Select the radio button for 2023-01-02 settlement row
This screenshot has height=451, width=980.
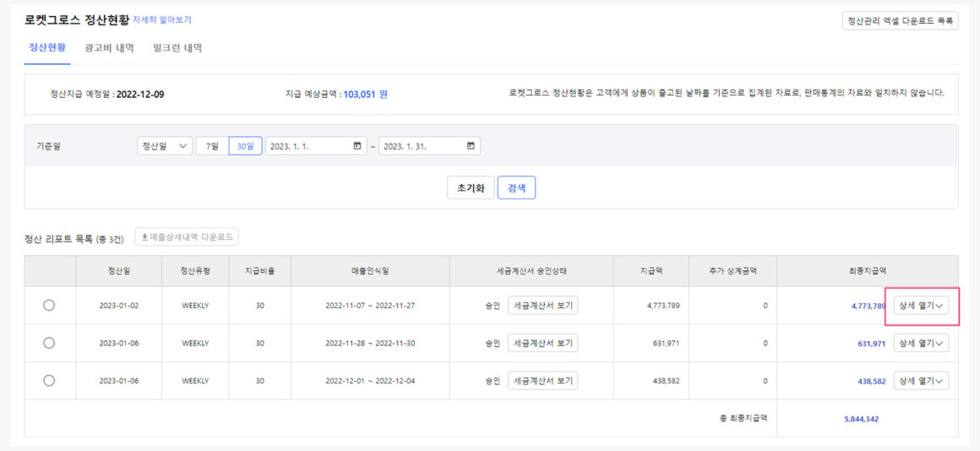click(x=49, y=305)
